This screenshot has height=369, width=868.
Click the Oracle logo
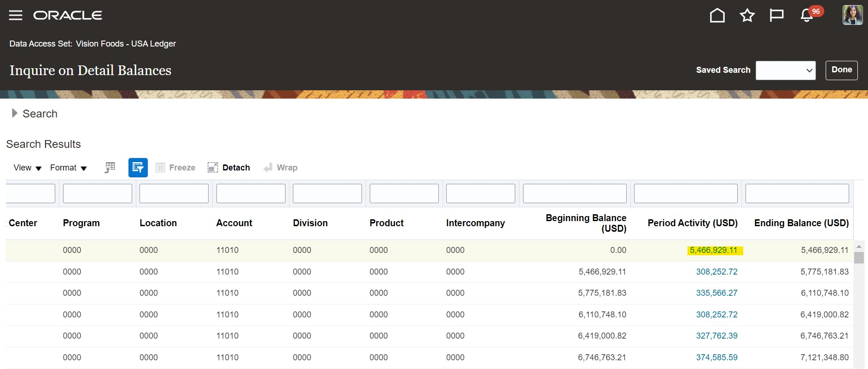tap(68, 15)
